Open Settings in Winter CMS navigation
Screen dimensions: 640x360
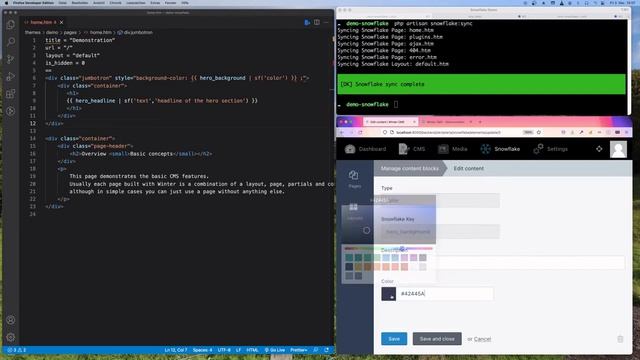[x=551, y=149]
